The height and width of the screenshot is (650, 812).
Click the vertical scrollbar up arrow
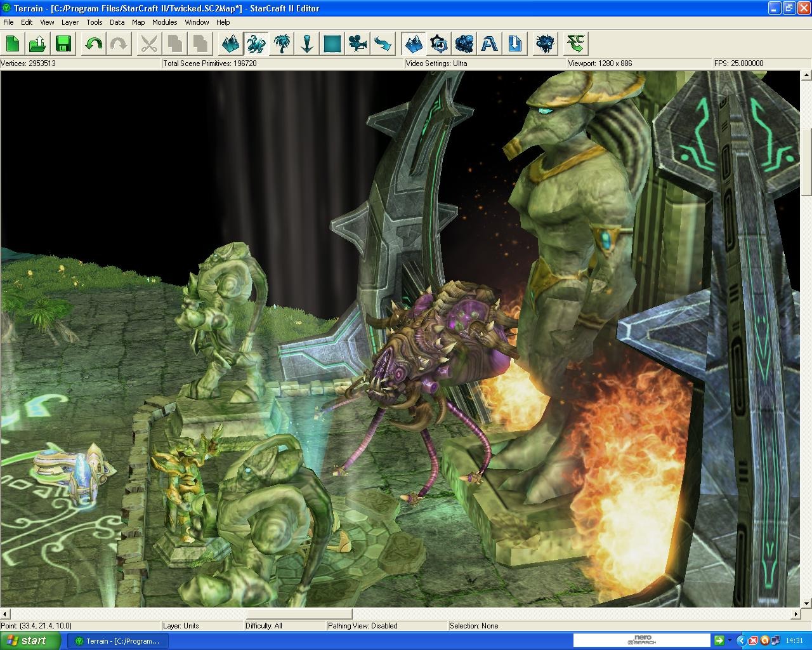(x=806, y=77)
